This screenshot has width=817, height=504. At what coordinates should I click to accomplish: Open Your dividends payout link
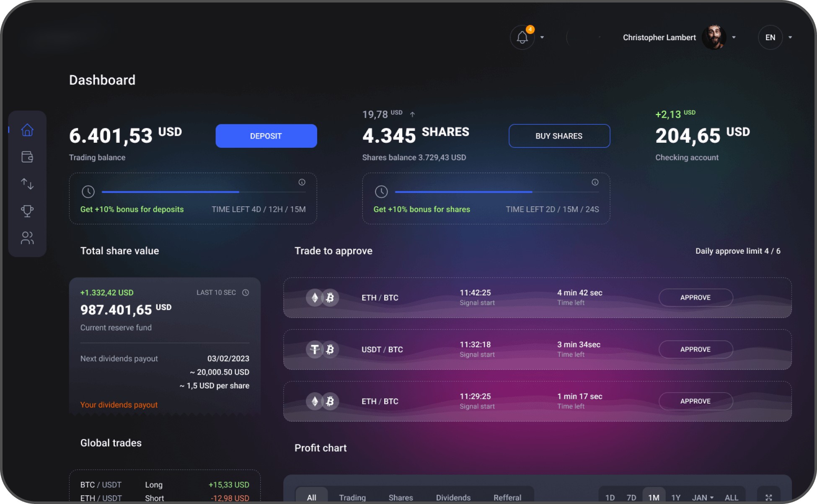coord(119,405)
